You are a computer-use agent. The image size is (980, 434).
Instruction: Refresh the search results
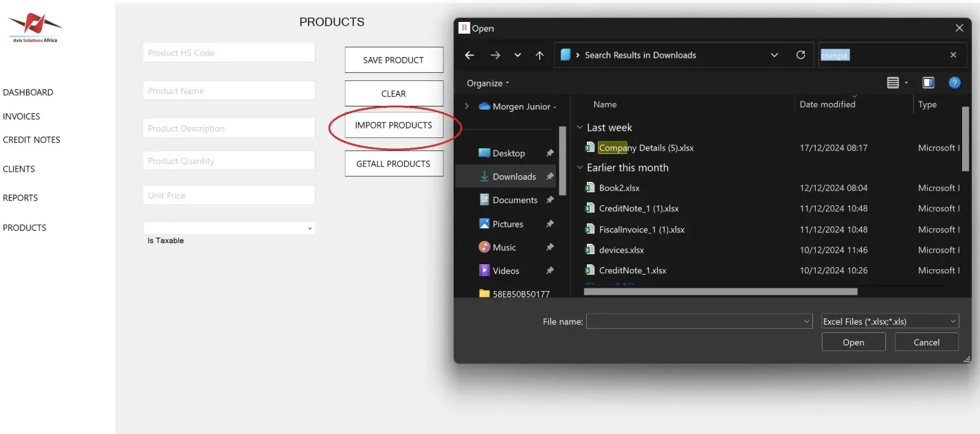tap(801, 55)
